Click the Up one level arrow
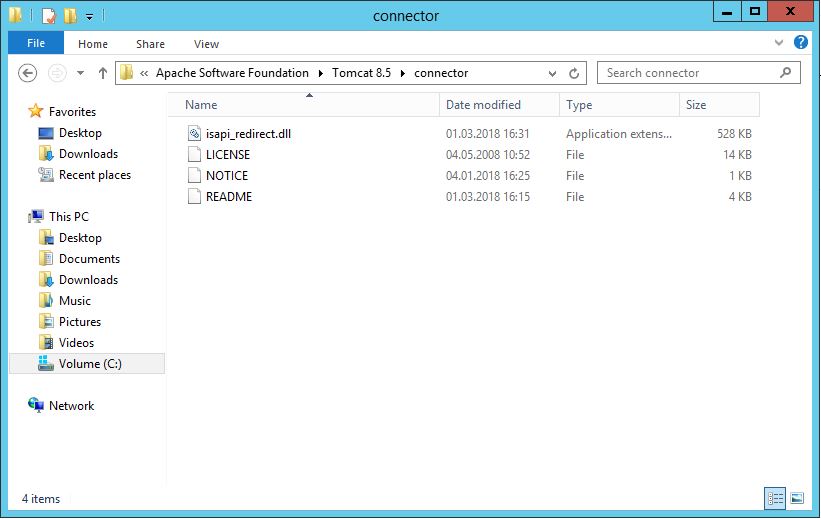Viewport: 821px width, 519px height. pyautogui.click(x=102, y=73)
